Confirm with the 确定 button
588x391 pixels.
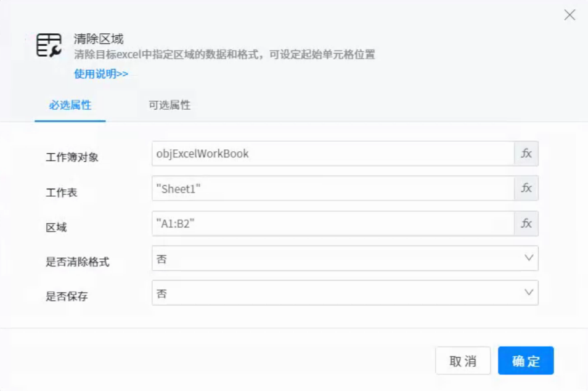[525, 361]
